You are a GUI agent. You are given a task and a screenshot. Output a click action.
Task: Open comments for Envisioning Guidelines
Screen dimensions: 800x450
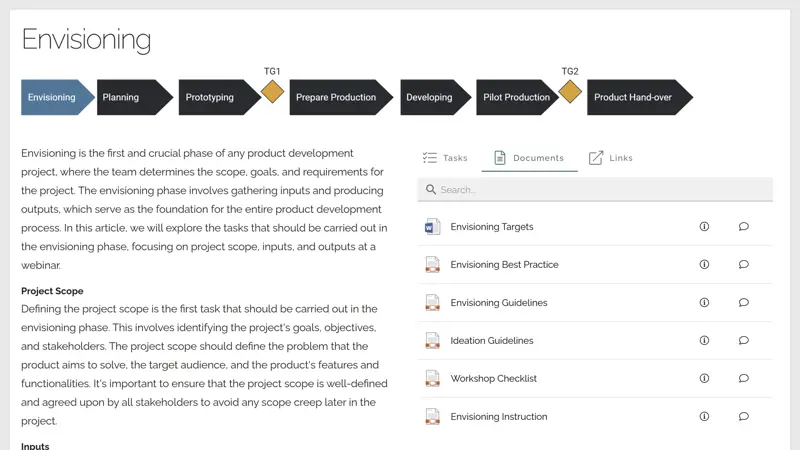pyautogui.click(x=743, y=303)
